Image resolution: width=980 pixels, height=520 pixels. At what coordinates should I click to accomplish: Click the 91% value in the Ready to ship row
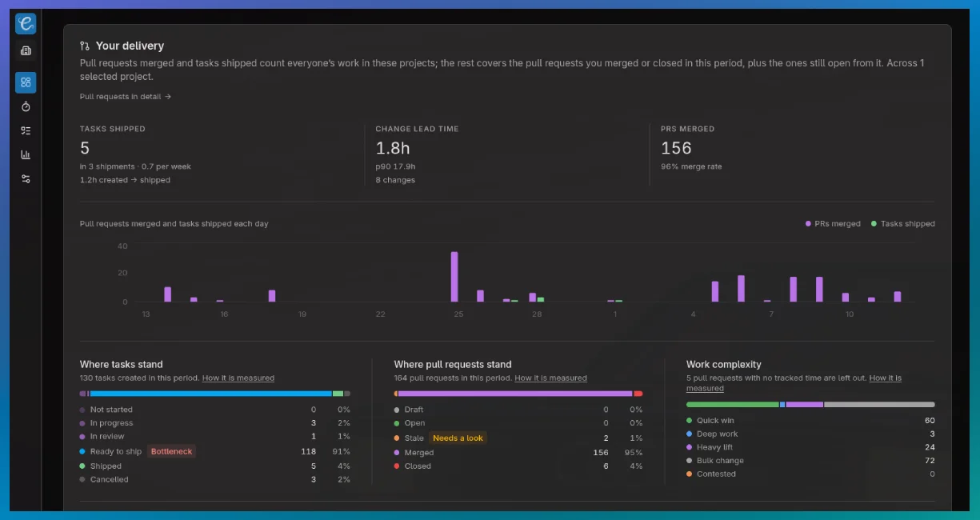[342, 452]
